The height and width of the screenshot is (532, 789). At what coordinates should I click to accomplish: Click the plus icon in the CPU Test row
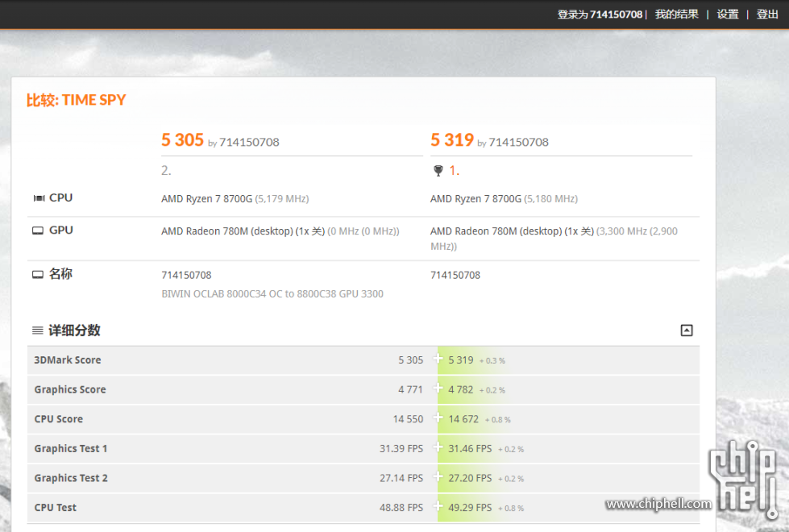(438, 506)
